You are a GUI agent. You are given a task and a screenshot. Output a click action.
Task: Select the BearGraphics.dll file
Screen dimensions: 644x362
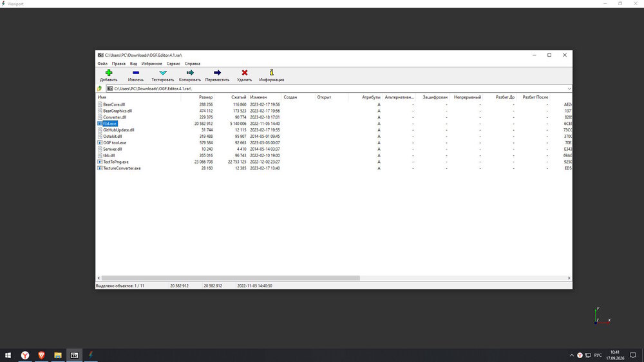(x=117, y=111)
